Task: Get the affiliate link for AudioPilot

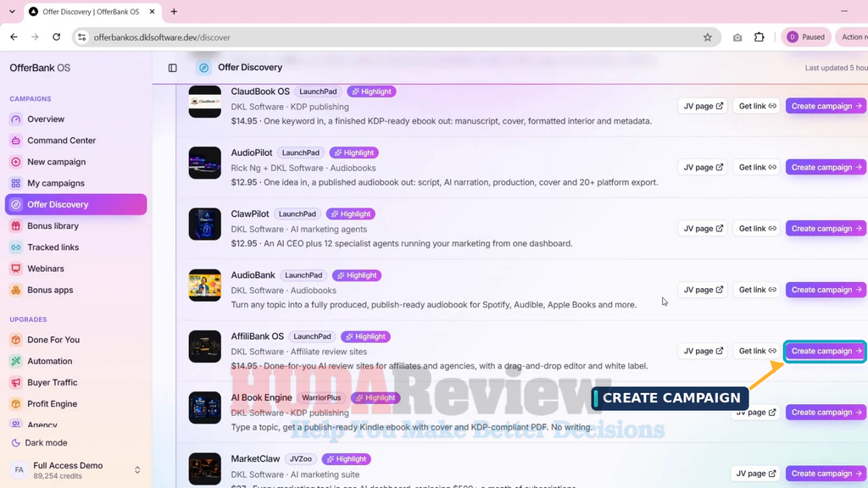Action: point(757,167)
